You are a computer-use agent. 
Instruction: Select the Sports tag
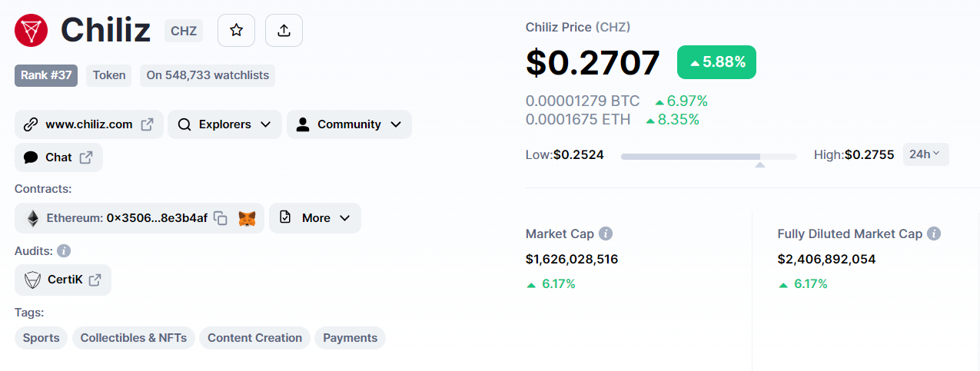pos(42,338)
